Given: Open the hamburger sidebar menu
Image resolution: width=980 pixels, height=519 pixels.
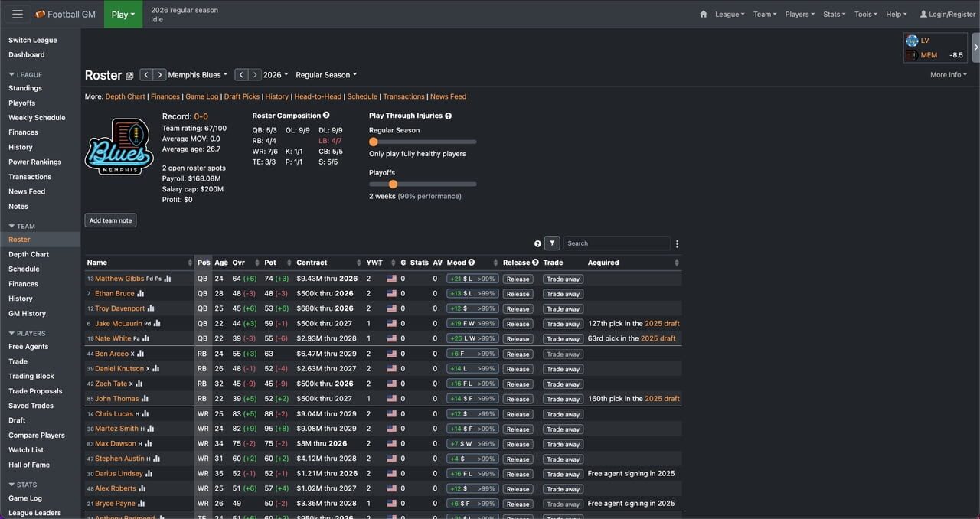Looking at the screenshot, I should [18, 14].
